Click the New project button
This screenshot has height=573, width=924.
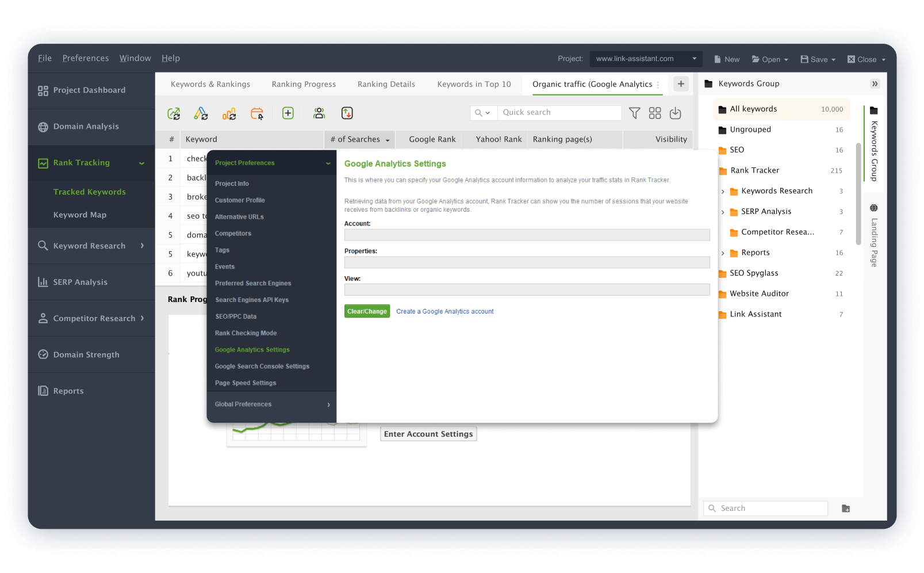point(727,59)
